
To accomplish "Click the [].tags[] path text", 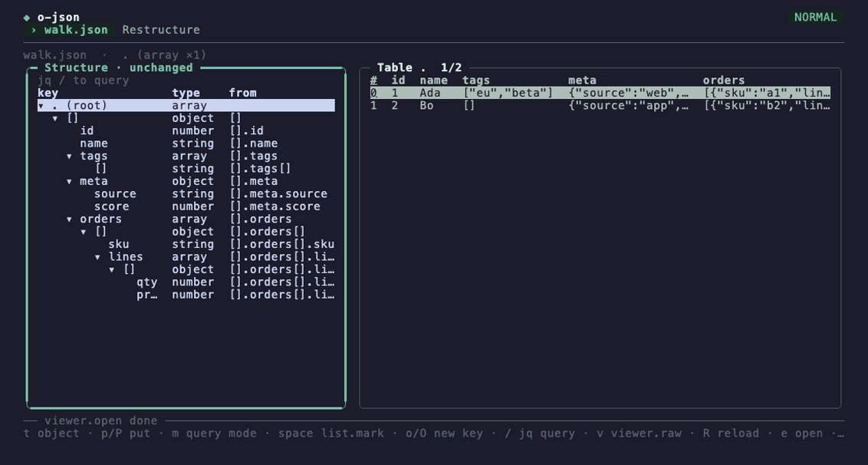I will pos(260,169).
